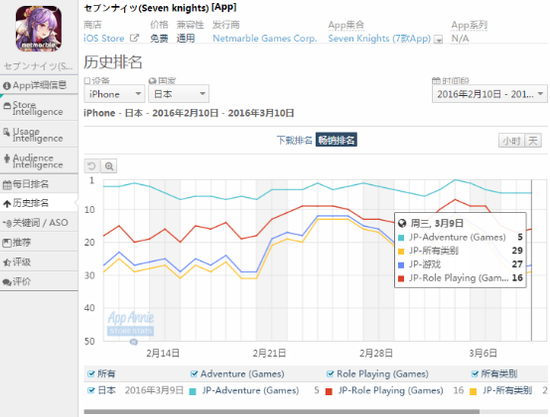Click the globe icon in chart tooltip
Image resolution: width=550 pixels, height=417 pixels.
point(402,223)
